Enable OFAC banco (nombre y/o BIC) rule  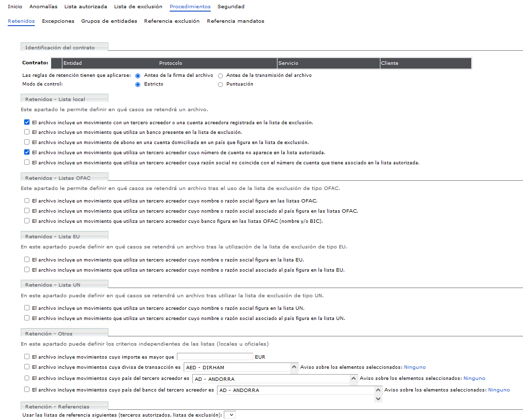pos(27,221)
